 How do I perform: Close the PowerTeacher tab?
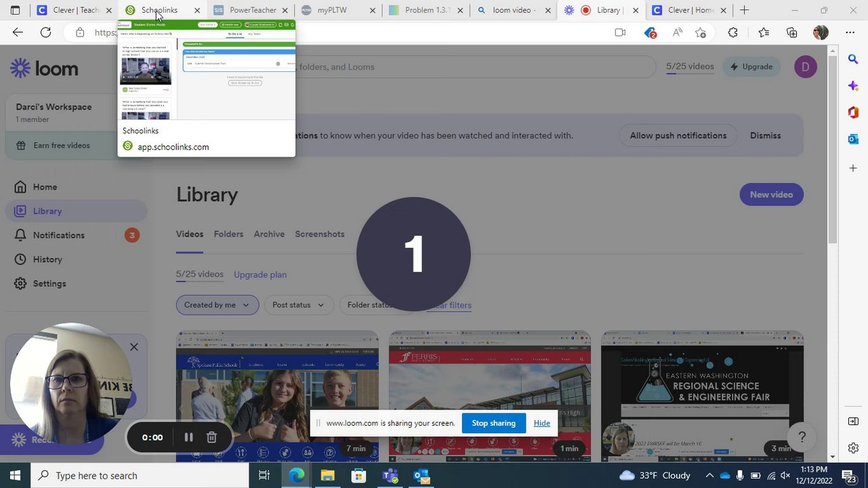tap(285, 10)
